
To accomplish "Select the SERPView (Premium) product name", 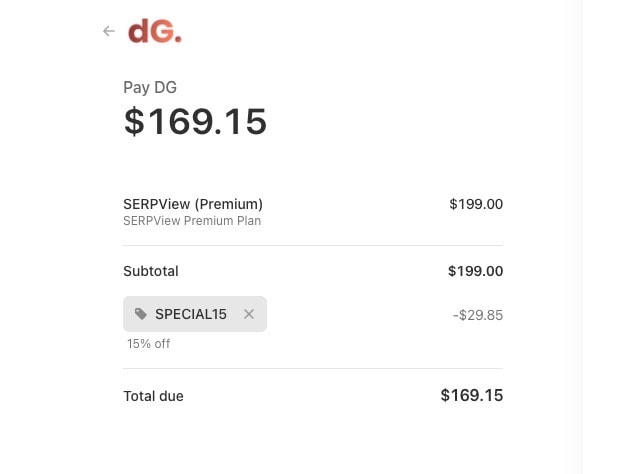I will point(193,204).
